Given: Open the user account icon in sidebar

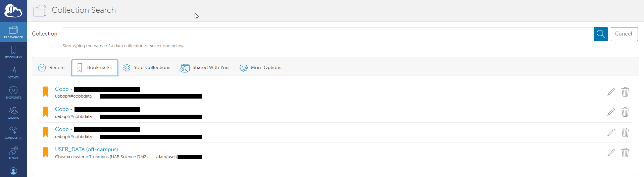Looking at the screenshot, I should pyautogui.click(x=13, y=171).
